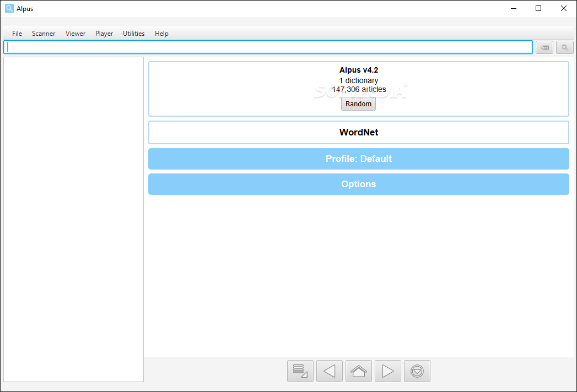Click the 'Alpus v4.2' heading
The image size is (577, 392).
[359, 70]
